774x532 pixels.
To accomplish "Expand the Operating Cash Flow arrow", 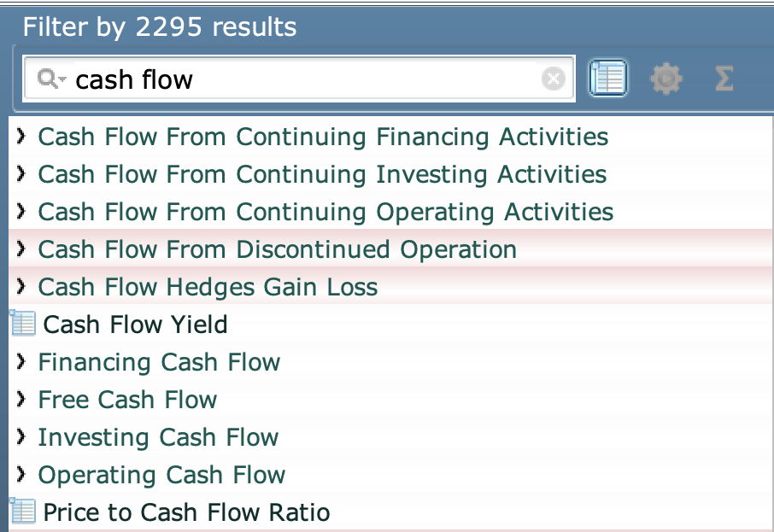I will coord(21,475).
